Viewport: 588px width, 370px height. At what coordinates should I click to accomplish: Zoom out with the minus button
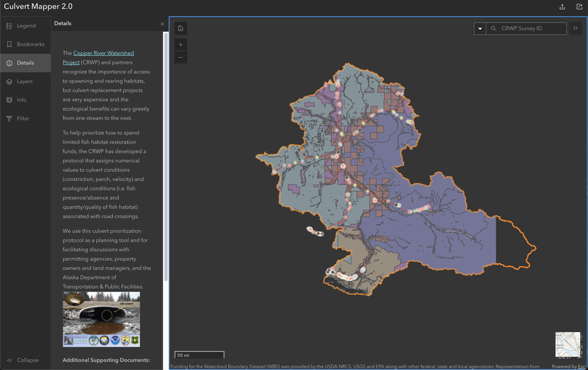pos(181,57)
